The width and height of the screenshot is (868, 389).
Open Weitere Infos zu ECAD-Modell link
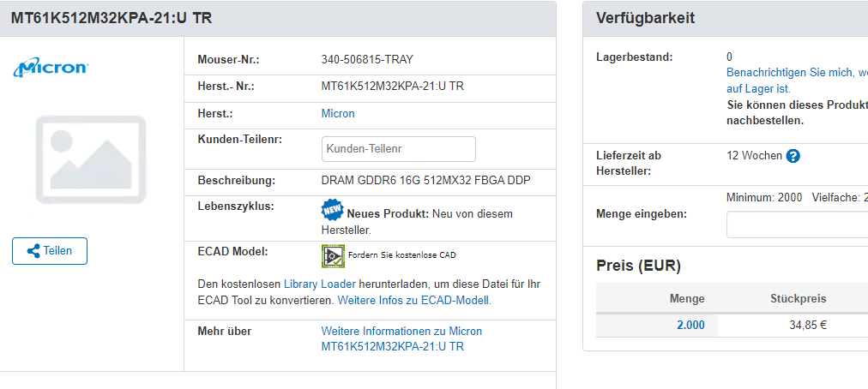tap(414, 301)
